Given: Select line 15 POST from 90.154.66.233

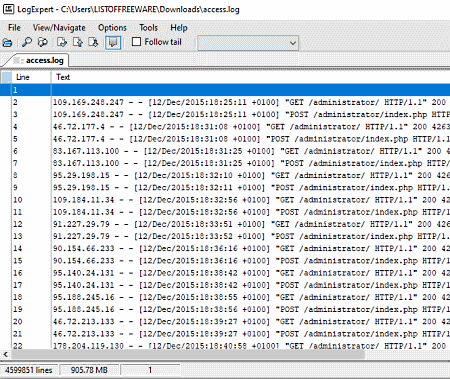Looking at the screenshot, I should pos(225,261).
